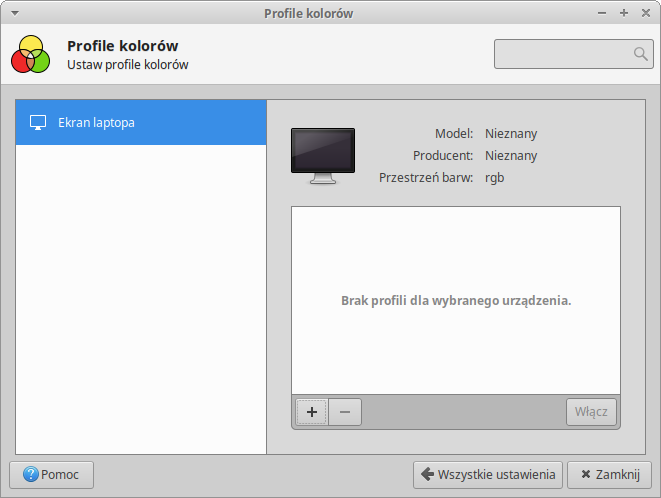Screen dimensions: 661x498
Task: Remove profile with the minus button
Action: 345,412
